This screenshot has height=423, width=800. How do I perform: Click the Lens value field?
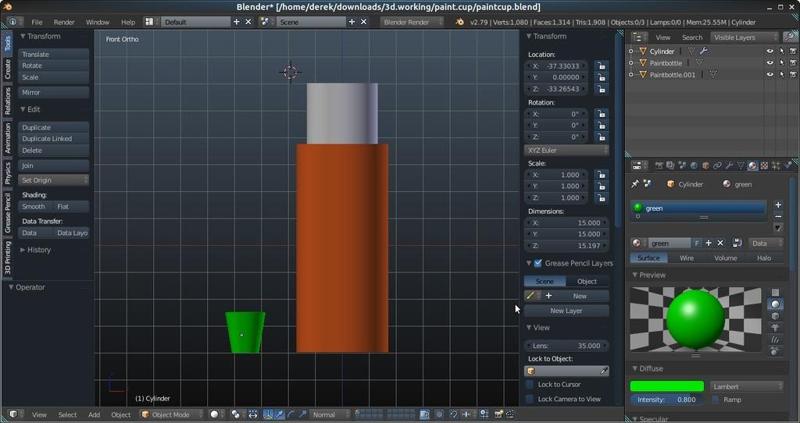[567, 345]
